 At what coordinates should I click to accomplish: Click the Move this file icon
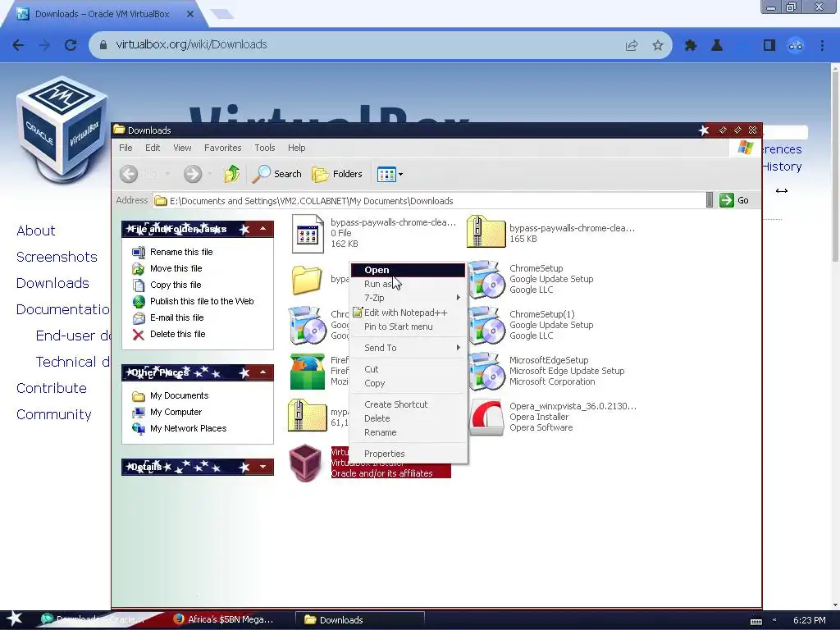[139, 268]
